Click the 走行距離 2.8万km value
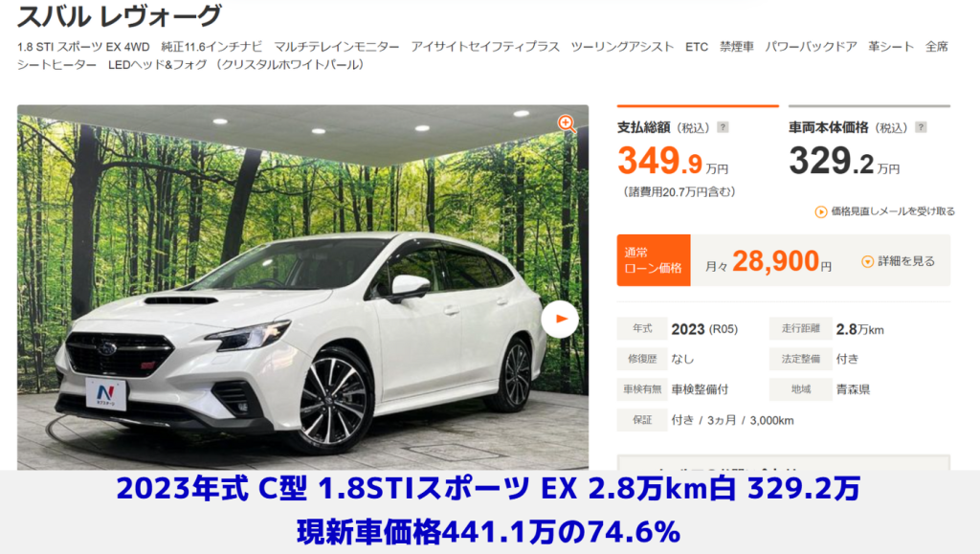The image size is (980, 554). click(x=860, y=329)
